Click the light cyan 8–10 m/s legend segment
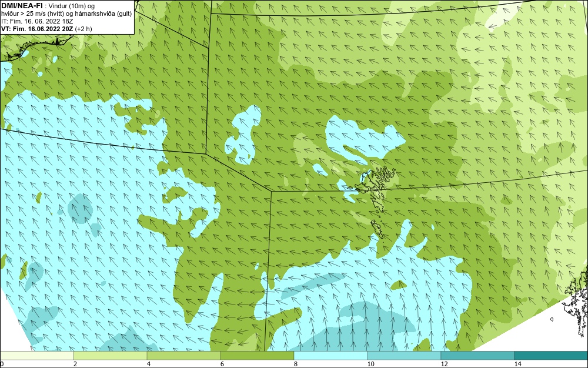Image resolution: width=588 pixels, height=368 pixels. 330,356
